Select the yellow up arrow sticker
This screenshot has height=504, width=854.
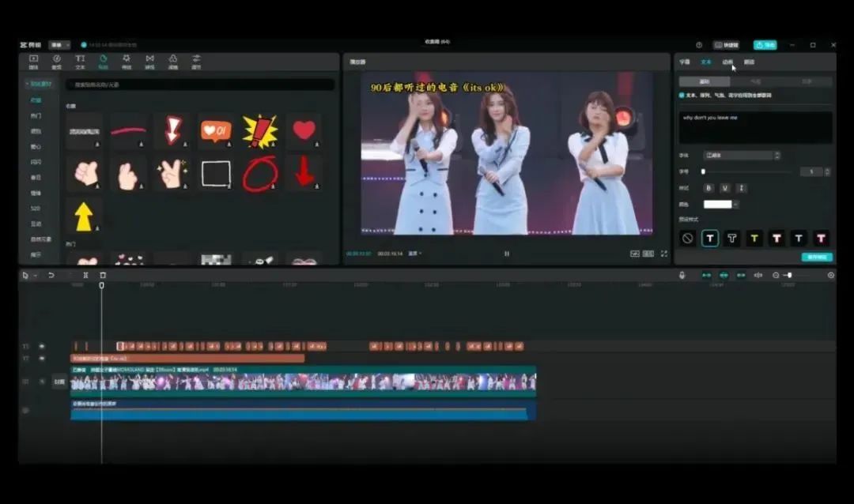click(85, 216)
